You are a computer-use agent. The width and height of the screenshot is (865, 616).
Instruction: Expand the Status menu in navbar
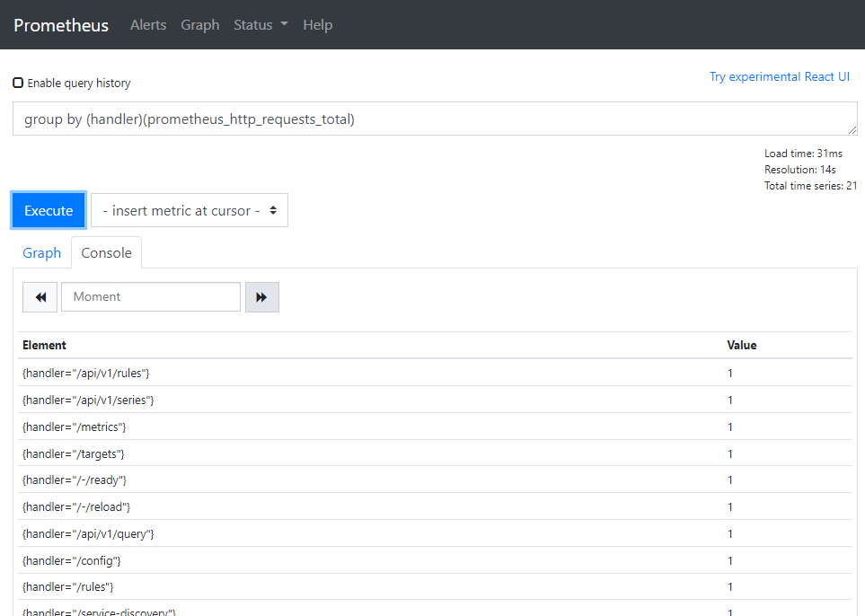click(x=260, y=25)
